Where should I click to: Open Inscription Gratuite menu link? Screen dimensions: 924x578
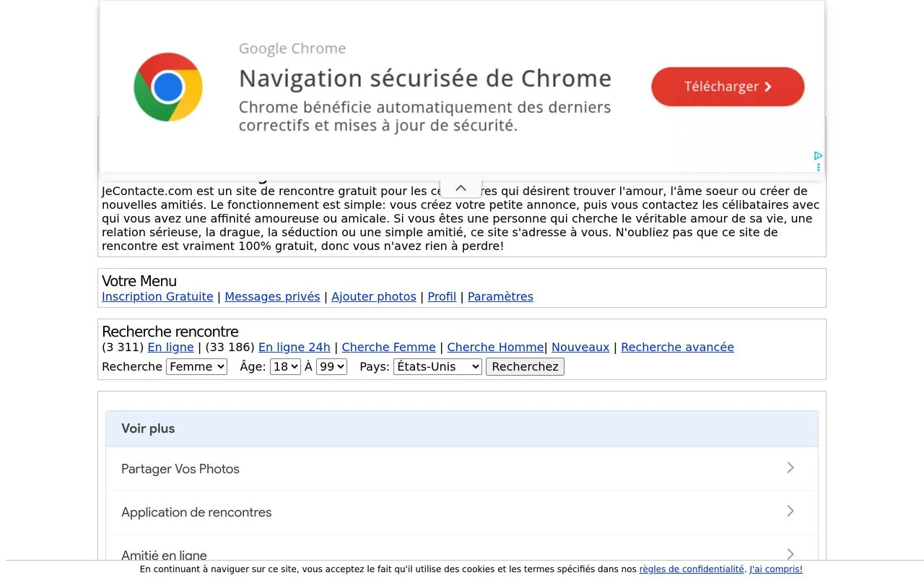(157, 296)
